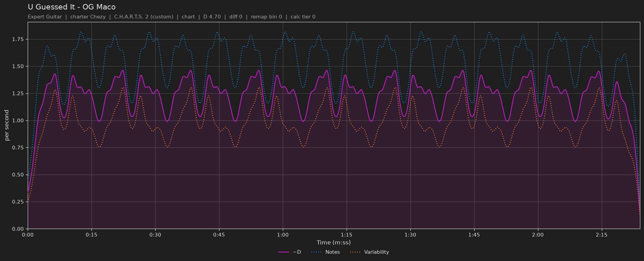Click the magenta ~D legend line swatch
Viewport: 644px width, 261px height.
pos(284,252)
